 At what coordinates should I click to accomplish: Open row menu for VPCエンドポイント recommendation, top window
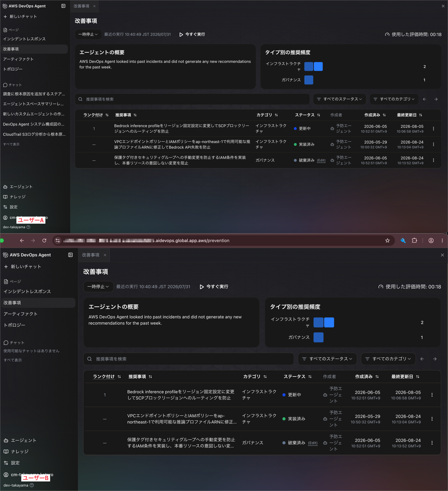(x=433, y=144)
